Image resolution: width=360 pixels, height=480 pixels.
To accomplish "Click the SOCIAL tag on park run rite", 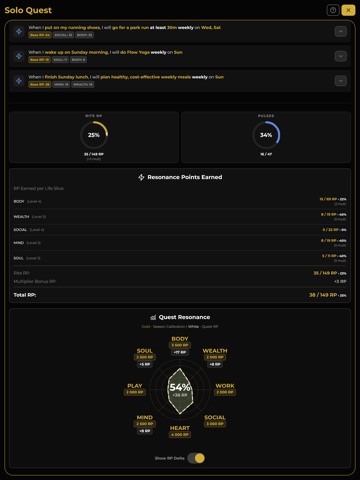I will pos(63,35).
